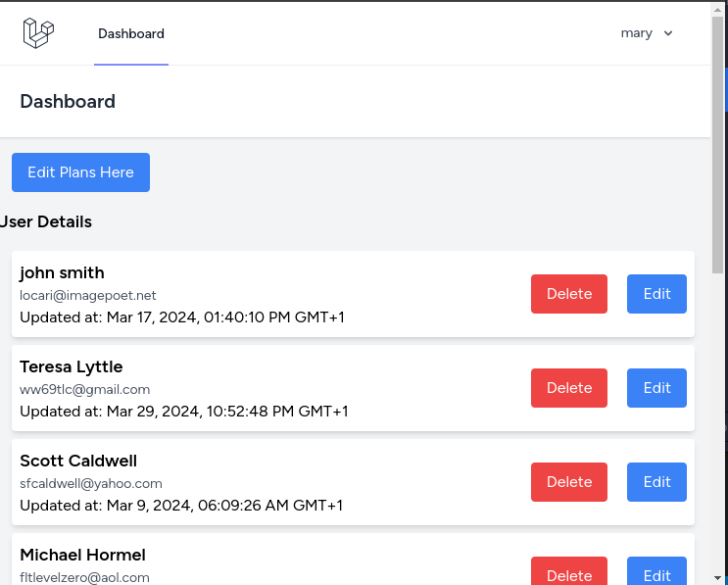Click the chevron next to mary
This screenshot has width=728, height=585.
[668, 33]
